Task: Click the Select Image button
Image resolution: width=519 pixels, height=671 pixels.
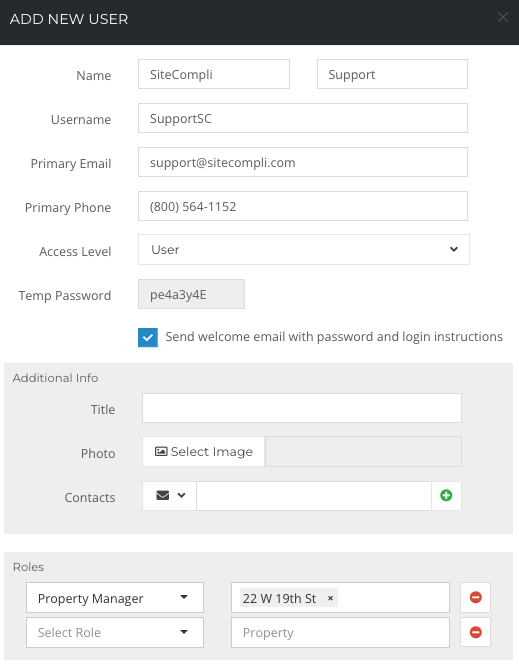Action: click(204, 451)
